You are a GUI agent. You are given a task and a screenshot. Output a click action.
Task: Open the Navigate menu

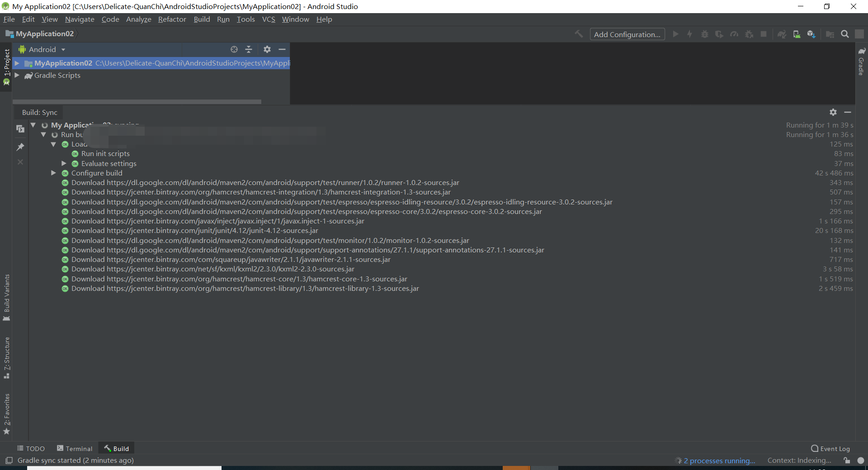tap(80, 19)
